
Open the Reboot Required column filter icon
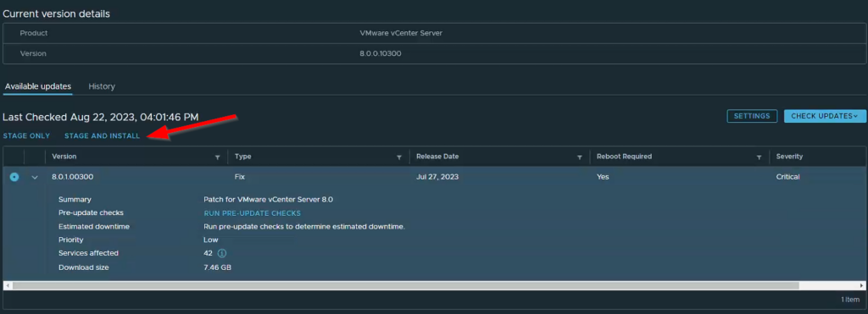coord(759,157)
